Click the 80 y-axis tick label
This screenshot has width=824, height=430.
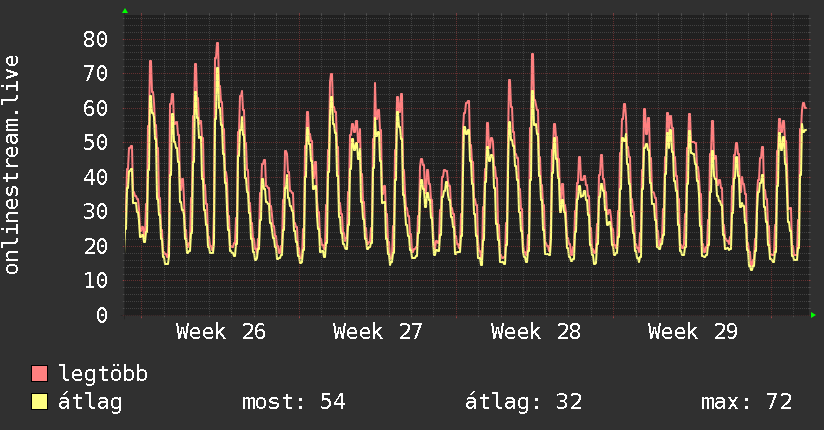point(96,39)
